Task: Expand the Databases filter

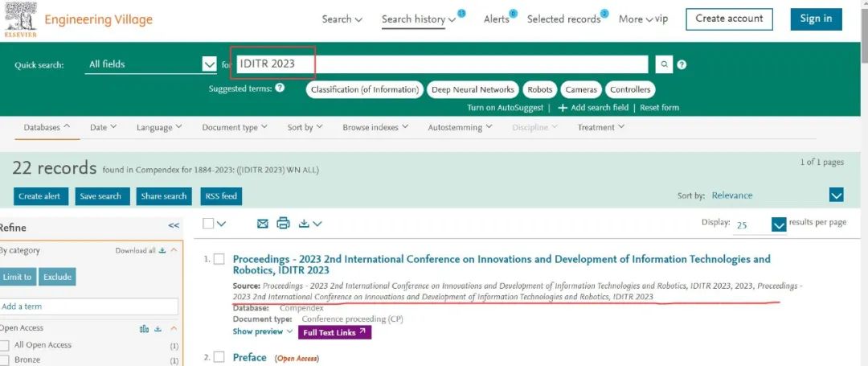Action: tap(47, 127)
